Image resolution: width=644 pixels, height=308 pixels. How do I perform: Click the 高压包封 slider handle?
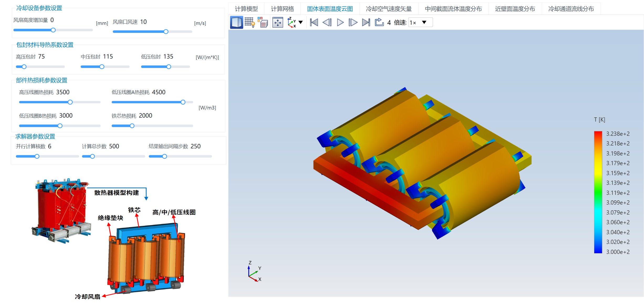(x=24, y=67)
